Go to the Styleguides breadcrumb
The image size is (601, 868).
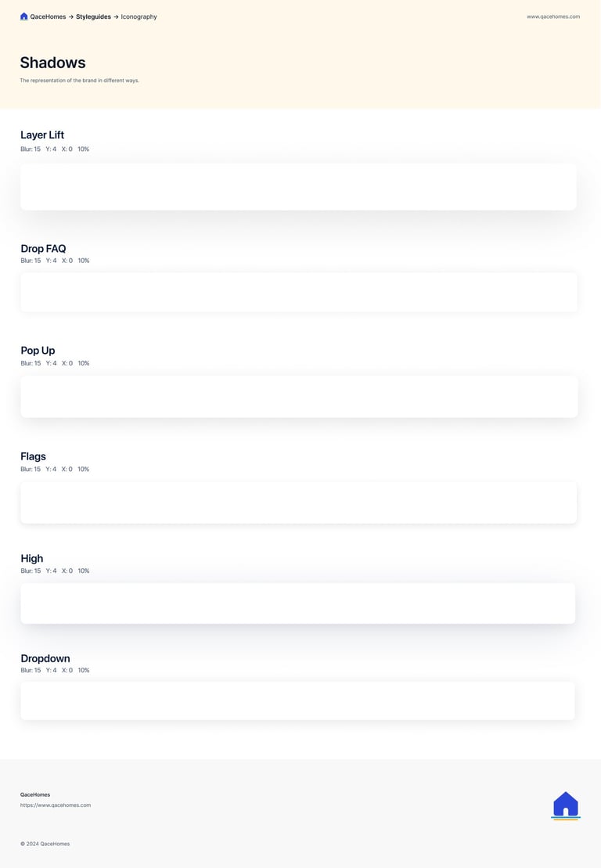94,16
